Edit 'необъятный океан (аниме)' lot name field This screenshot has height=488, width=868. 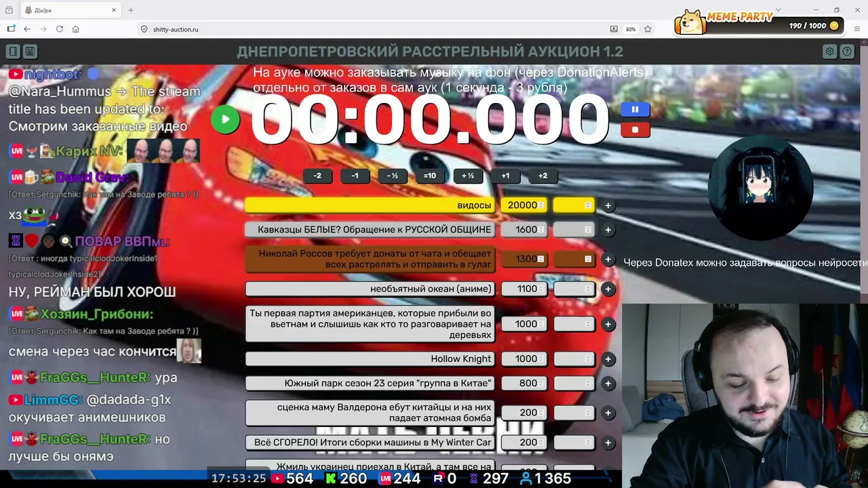point(370,289)
